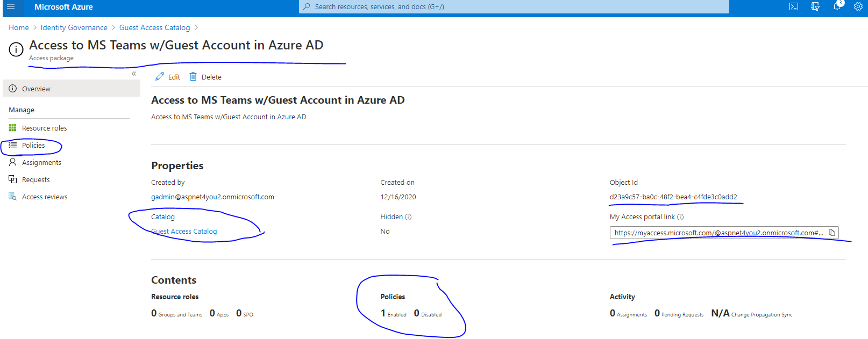Click the 0 Groups and Teams count
The image size is (868, 339).
tap(176, 313)
